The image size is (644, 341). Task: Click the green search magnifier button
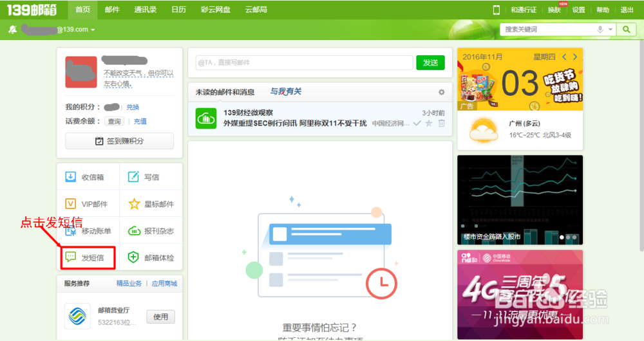(x=627, y=30)
